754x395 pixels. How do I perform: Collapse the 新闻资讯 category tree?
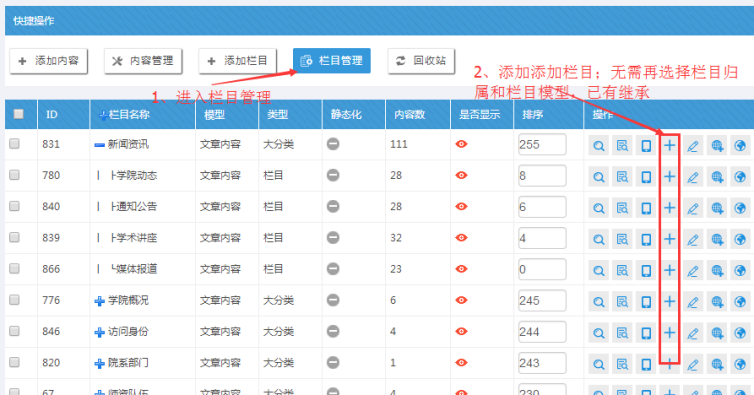100,145
